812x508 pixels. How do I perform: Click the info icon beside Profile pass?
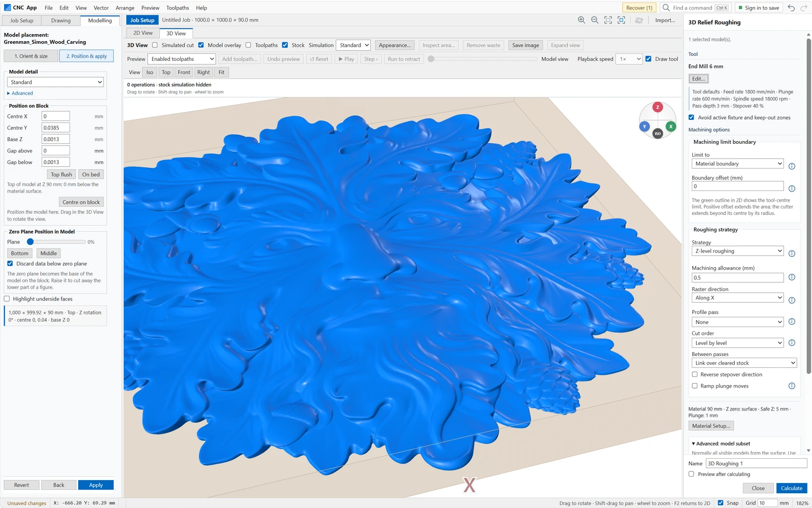click(x=792, y=322)
